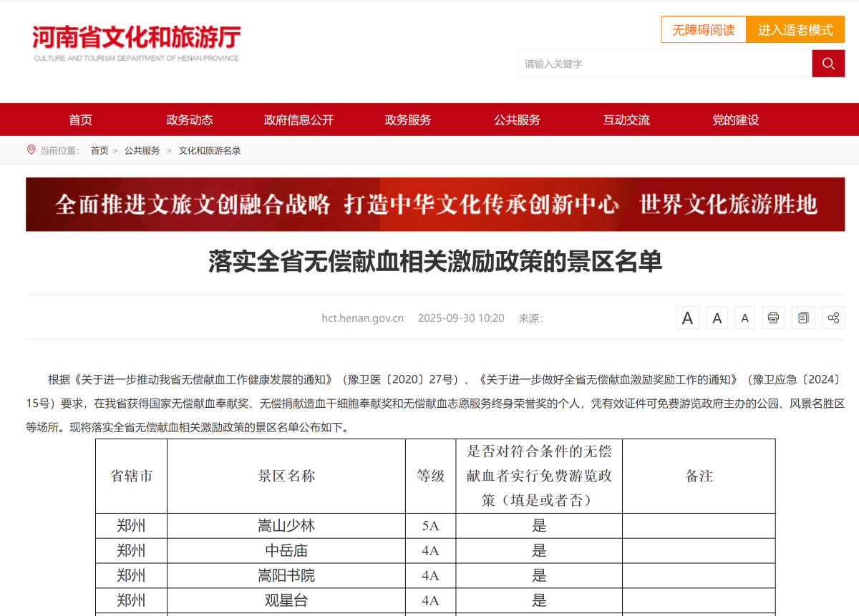
Task: Click the 省辖市 table header
Action: pos(131,476)
